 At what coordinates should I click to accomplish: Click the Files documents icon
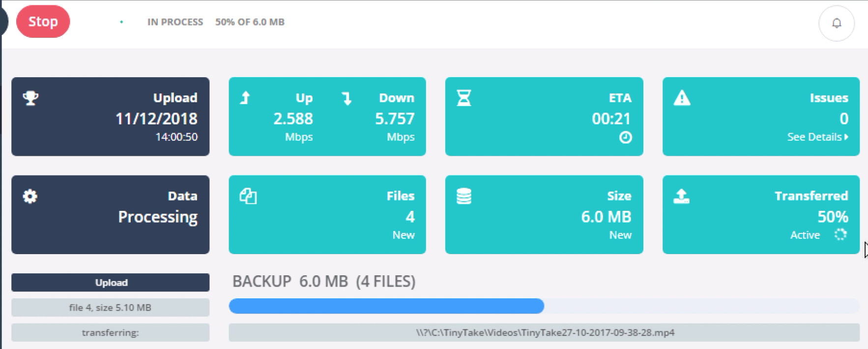248,196
